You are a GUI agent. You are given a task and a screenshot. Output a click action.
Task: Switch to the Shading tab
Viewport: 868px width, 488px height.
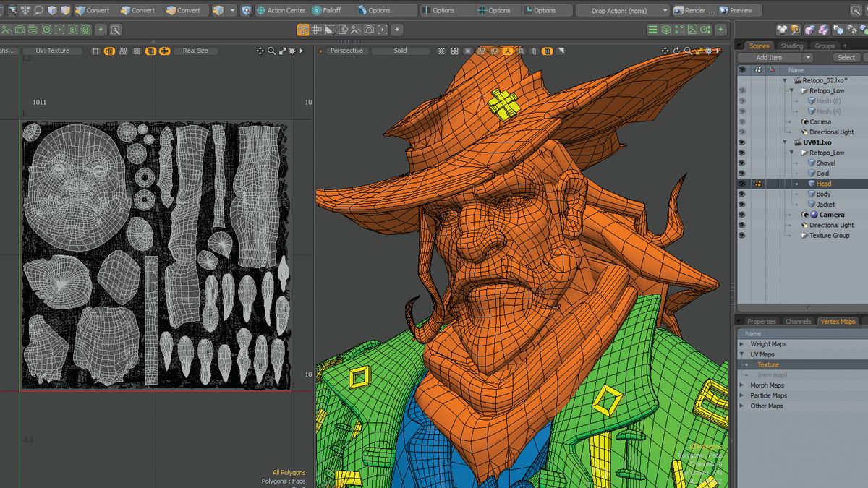[792, 46]
